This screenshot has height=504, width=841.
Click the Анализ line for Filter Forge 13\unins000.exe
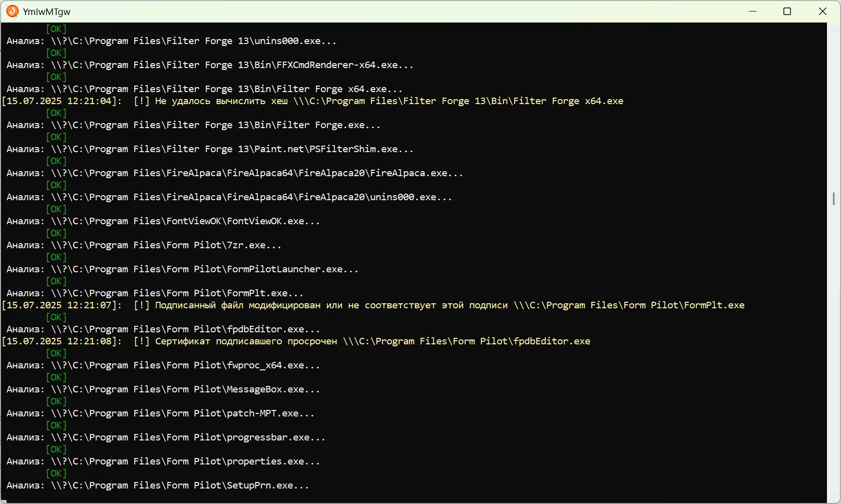pos(171,41)
